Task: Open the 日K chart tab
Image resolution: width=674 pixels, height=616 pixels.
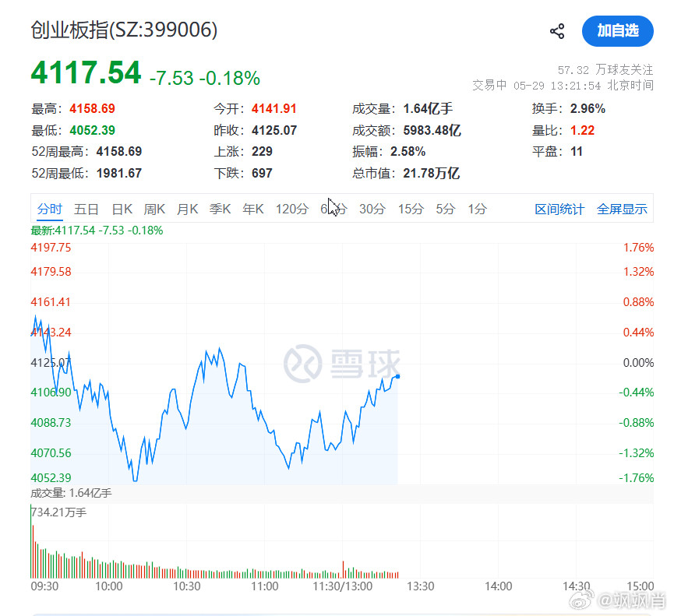Action: (x=122, y=209)
